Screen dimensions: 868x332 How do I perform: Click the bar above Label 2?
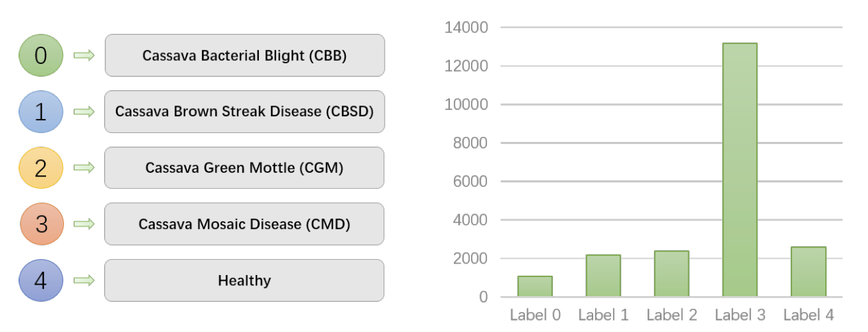(x=672, y=274)
